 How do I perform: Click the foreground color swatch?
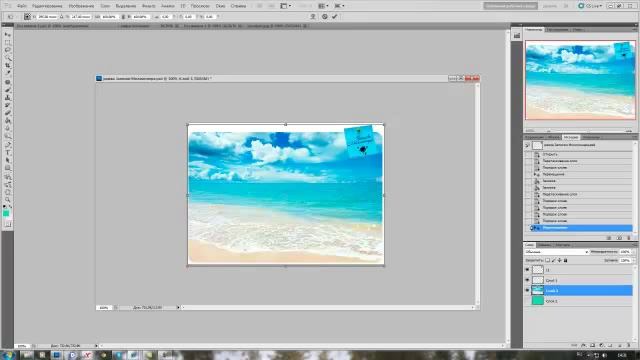[6, 213]
